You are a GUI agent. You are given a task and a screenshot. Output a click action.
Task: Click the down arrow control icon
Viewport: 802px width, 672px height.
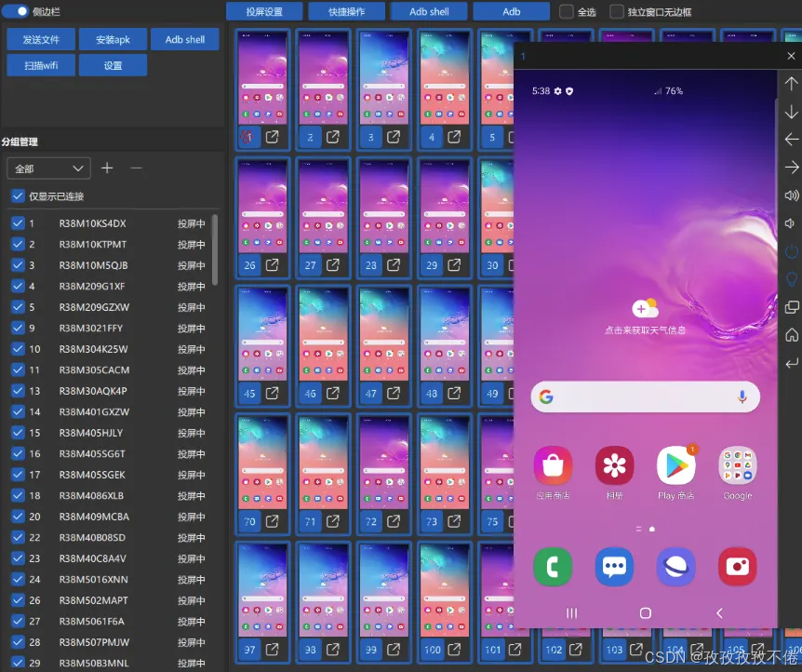(791, 112)
